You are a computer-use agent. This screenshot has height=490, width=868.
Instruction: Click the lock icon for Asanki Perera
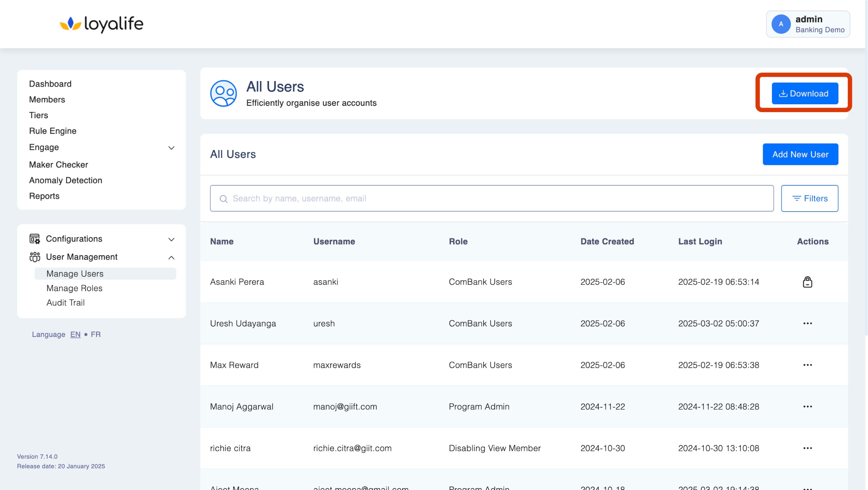pyautogui.click(x=807, y=282)
